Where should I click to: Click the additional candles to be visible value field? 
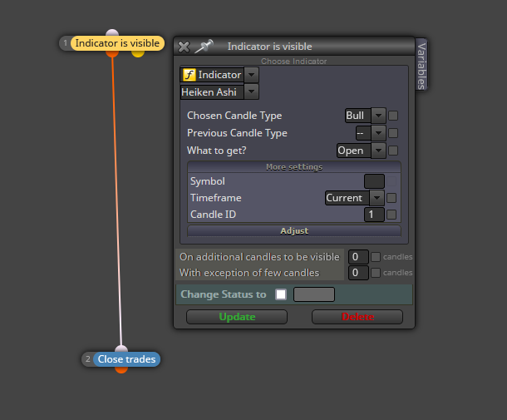pos(358,257)
